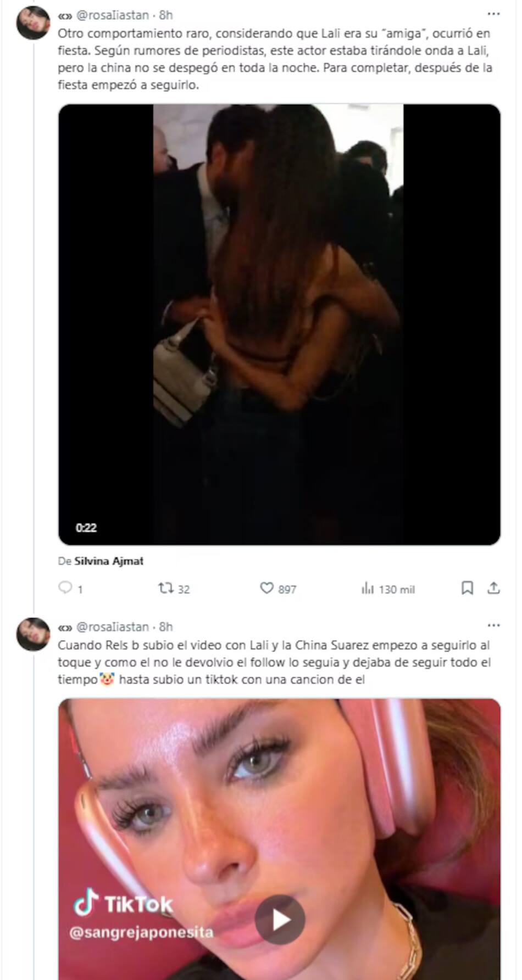Play the TikTok video in second tweet

[280, 920]
